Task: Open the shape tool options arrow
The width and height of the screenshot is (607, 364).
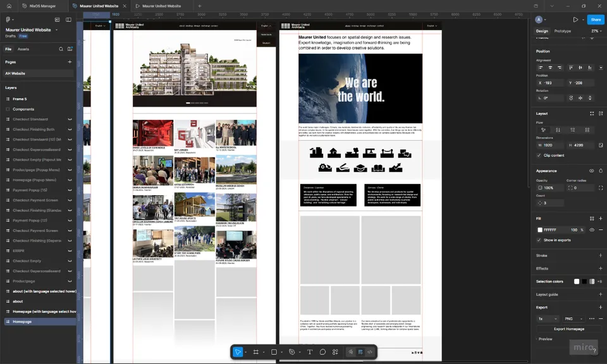Action: click(x=282, y=352)
